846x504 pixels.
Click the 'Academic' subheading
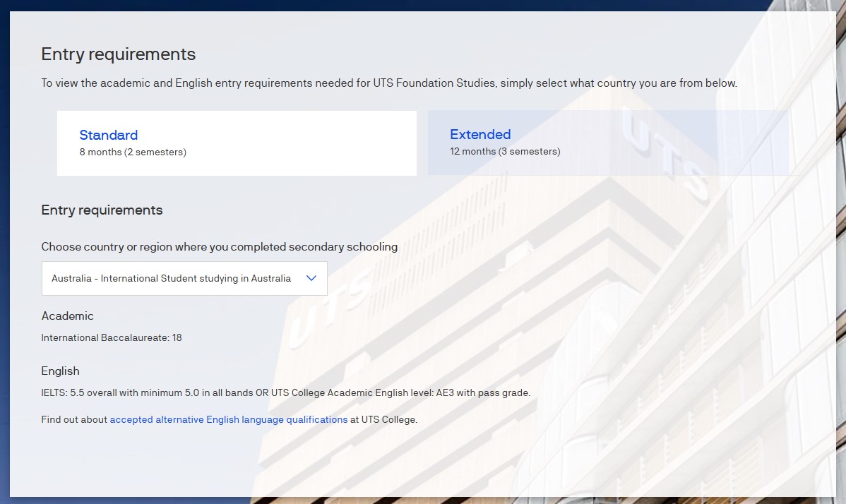(x=68, y=316)
